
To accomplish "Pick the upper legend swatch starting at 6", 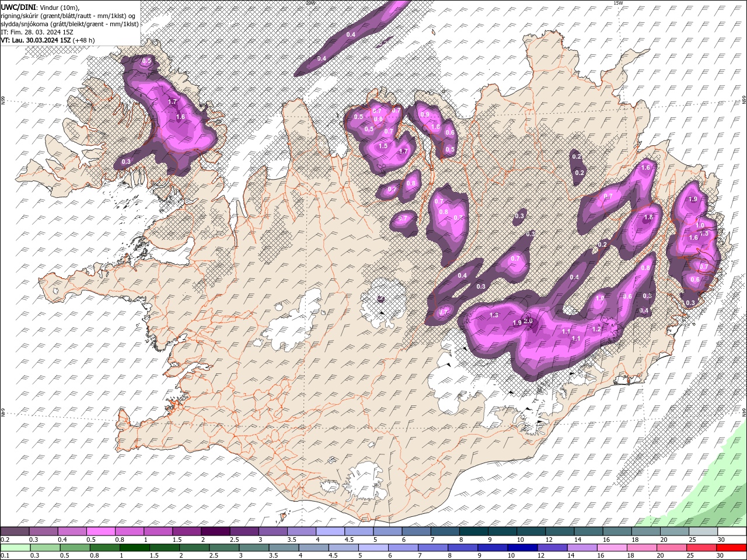I will click(x=416, y=531).
